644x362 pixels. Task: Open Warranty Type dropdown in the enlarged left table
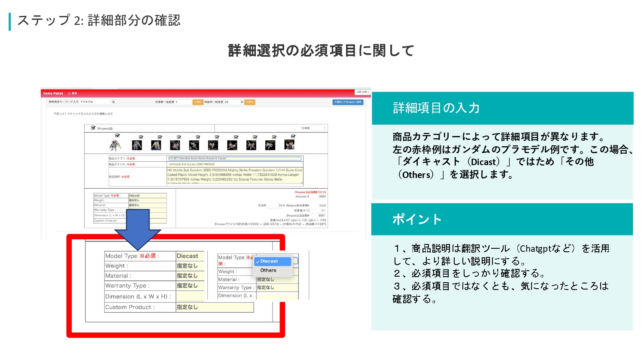(190, 286)
